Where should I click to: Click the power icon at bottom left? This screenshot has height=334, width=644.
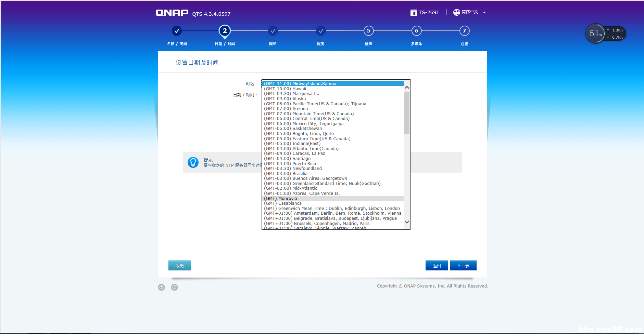coord(161,287)
